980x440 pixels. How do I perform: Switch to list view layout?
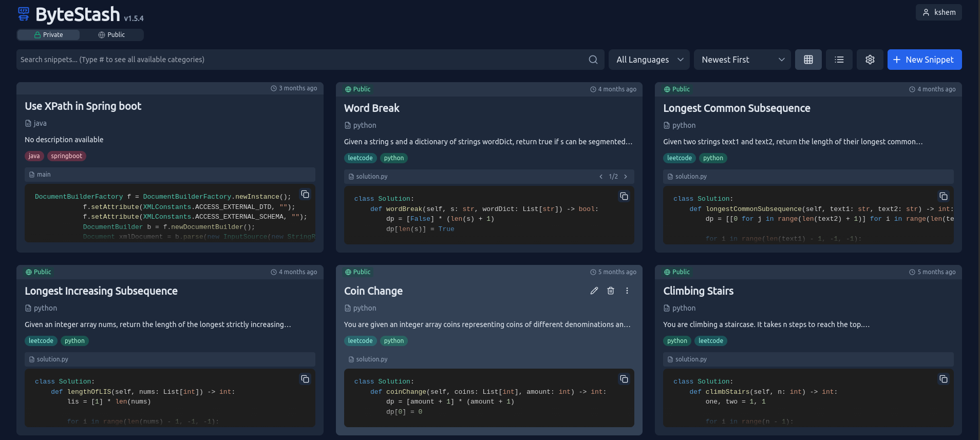[x=839, y=60]
